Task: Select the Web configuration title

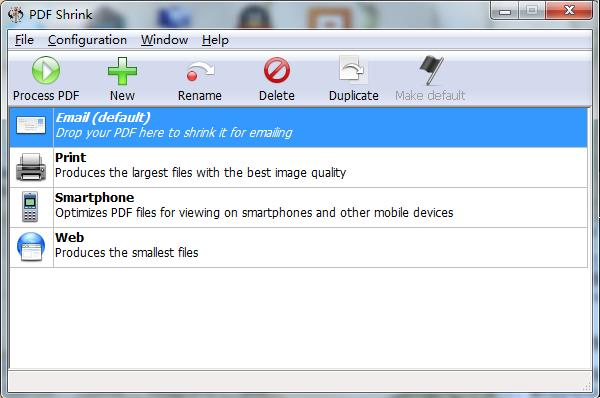Action: tap(70, 237)
